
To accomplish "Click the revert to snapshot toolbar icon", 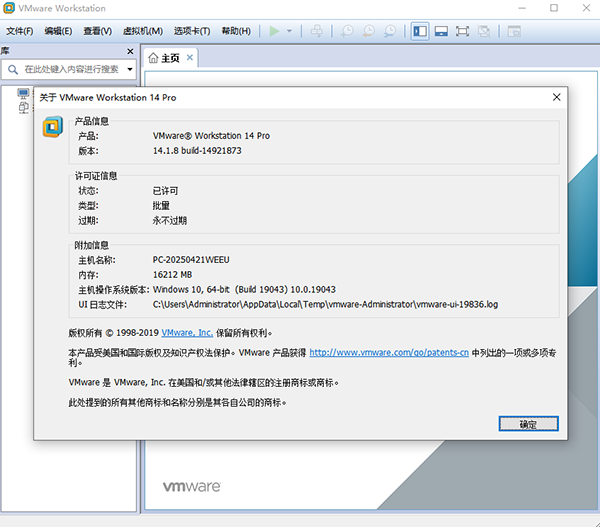I will 368,31.
